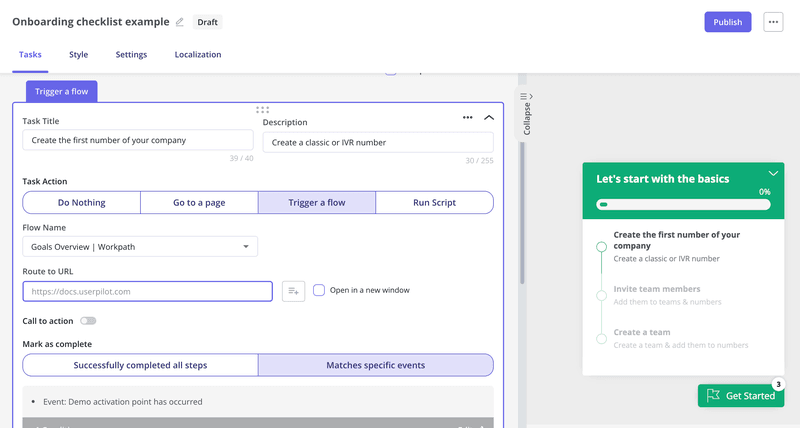Click the pencil icon to rename checklist

[x=180, y=22]
